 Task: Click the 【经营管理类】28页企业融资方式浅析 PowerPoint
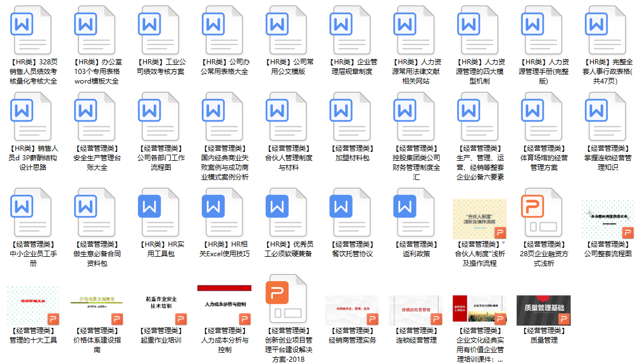541,214
